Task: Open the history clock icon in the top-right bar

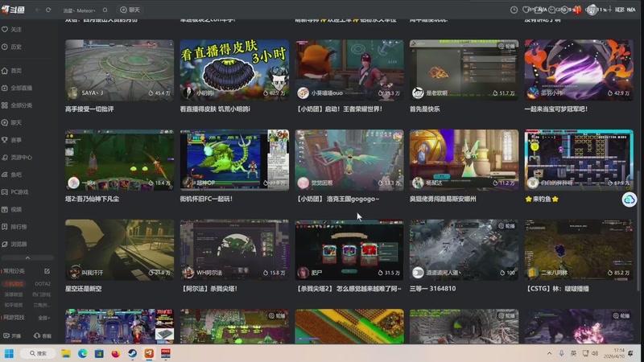Action: pyautogui.click(x=514, y=10)
